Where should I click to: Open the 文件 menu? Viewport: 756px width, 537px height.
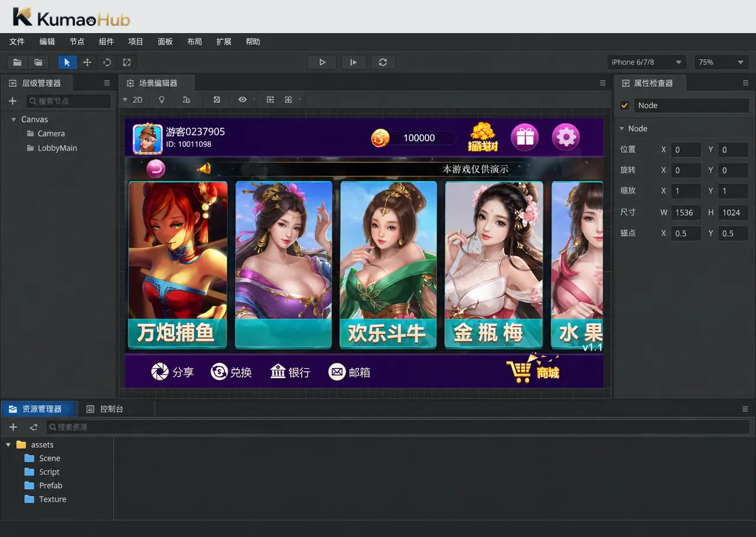[17, 41]
